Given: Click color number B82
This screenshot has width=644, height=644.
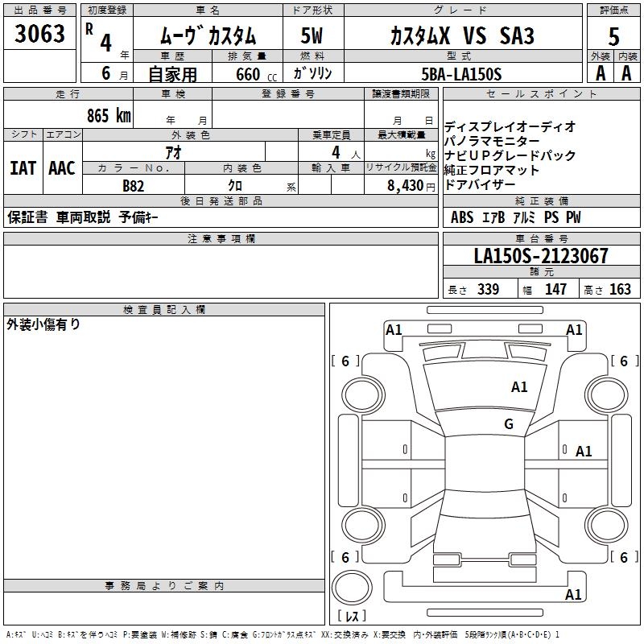Looking at the screenshot, I should point(134,186).
